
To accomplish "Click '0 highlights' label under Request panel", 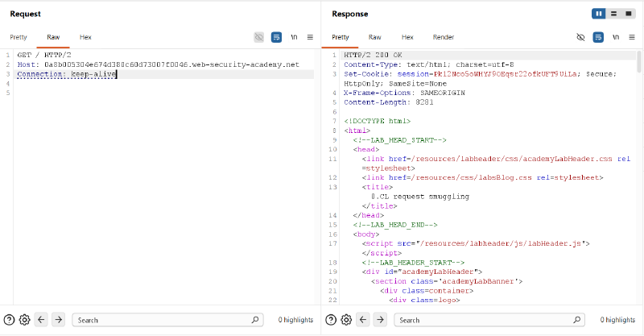I will 295,320.
